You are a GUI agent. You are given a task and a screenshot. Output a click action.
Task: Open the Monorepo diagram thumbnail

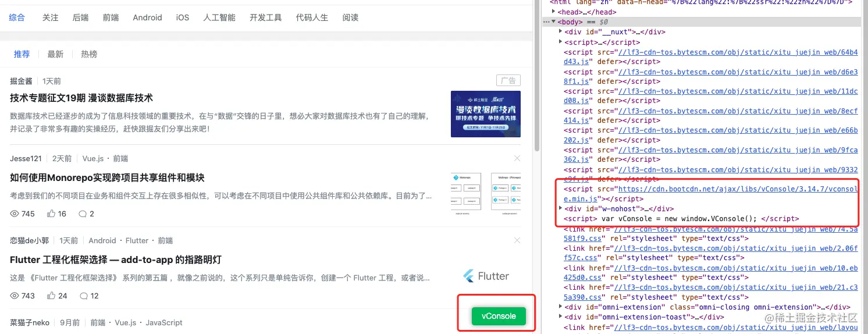point(486,193)
